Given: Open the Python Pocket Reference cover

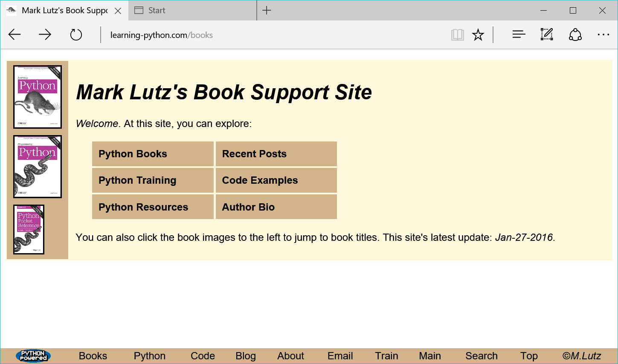Looking at the screenshot, I should click(x=29, y=229).
